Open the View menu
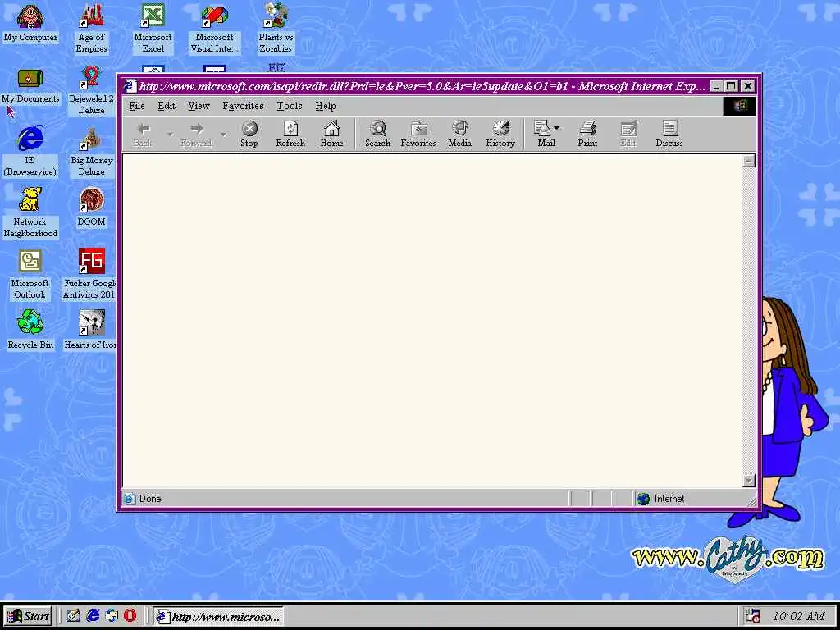The height and width of the screenshot is (630, 840). pos(199,106)
